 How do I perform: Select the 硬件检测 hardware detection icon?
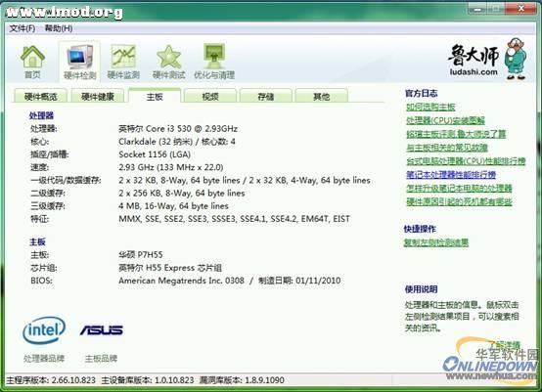[x=80, y=63]
